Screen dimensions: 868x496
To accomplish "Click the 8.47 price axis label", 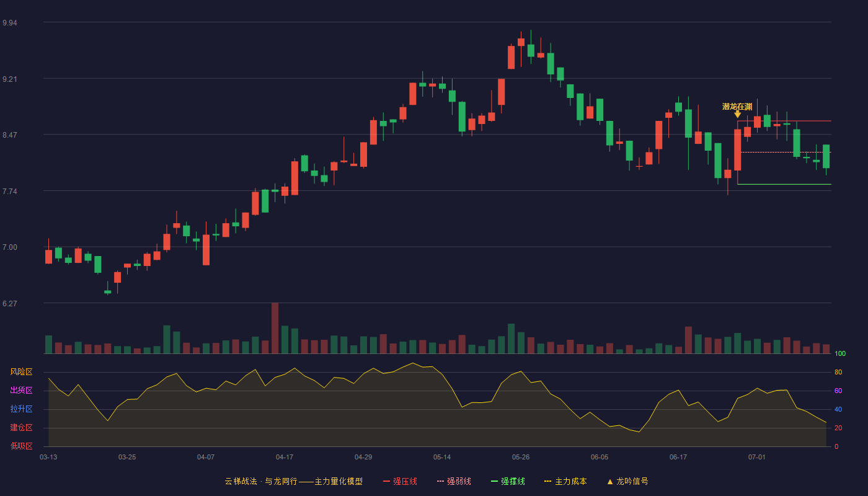I will (10, 135).
